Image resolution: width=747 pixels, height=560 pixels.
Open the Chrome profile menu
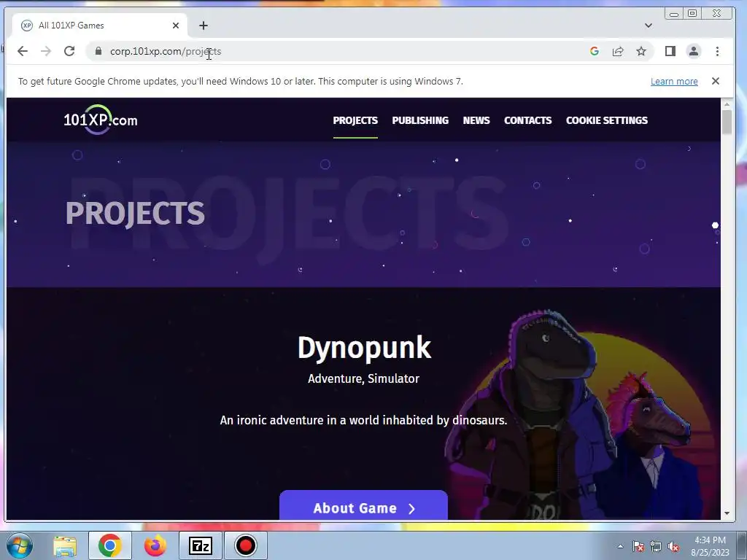tap(694, 52)
